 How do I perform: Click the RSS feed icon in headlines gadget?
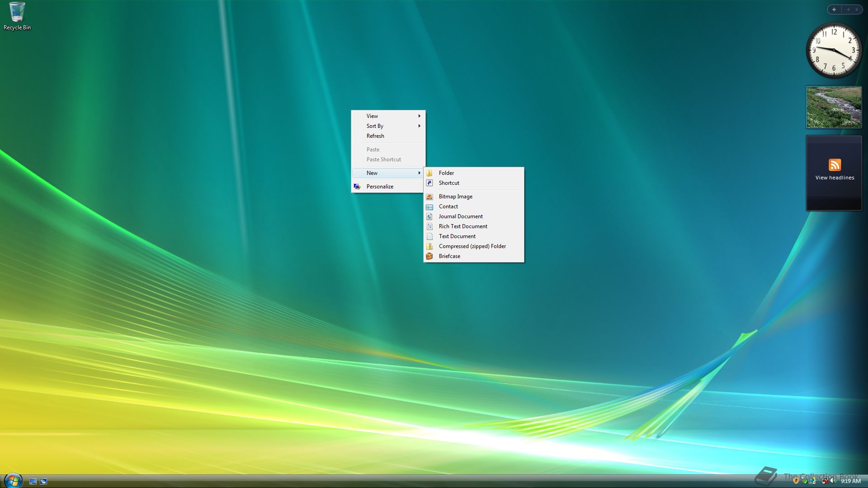[x=835, y=165]
